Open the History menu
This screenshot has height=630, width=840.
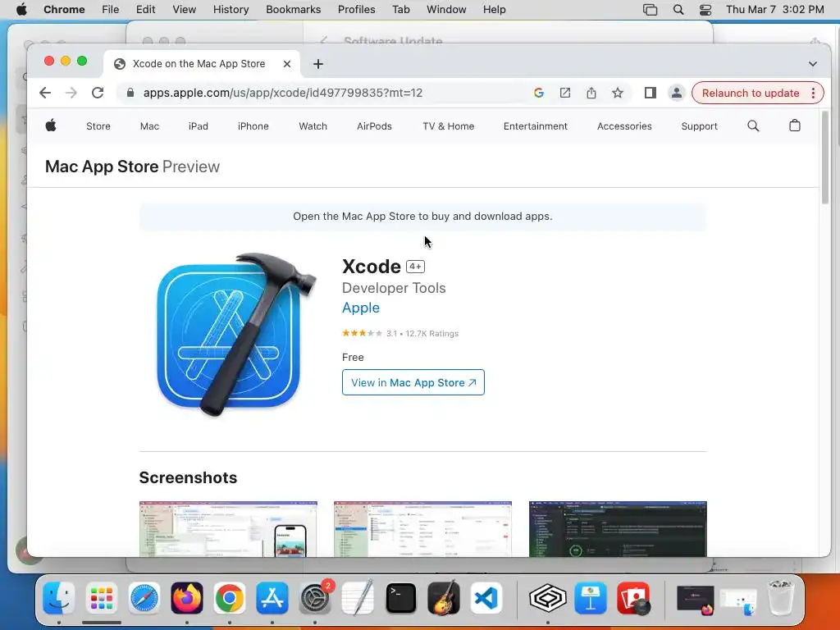(x=231, y=10)
